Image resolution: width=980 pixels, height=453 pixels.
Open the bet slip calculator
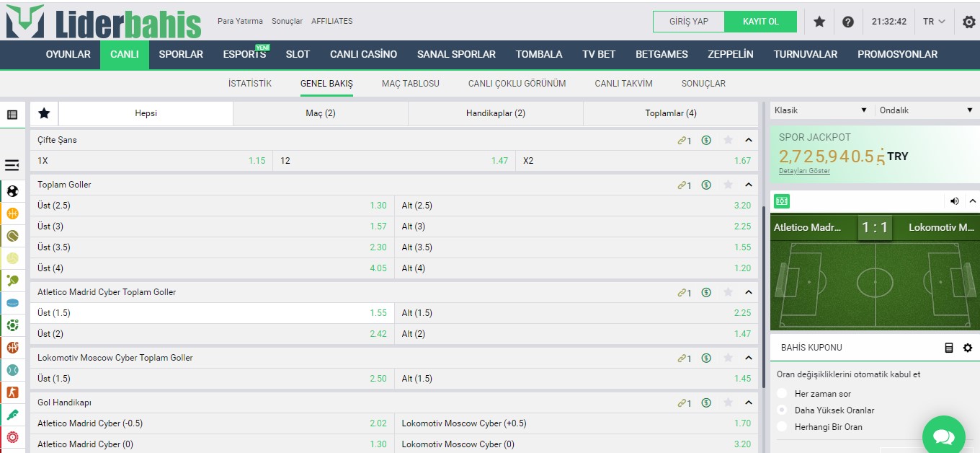click(949, 348)
